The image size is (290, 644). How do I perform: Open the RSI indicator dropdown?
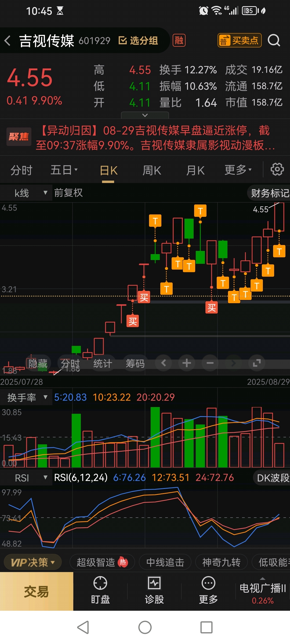(x=26, y=478)
